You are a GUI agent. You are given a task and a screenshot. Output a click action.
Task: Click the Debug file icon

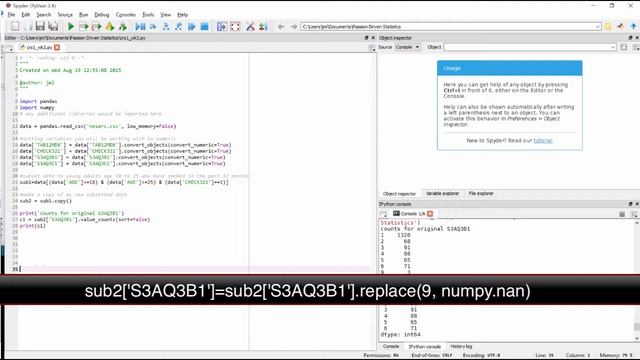pyautogui.click(x=140, y=27)
